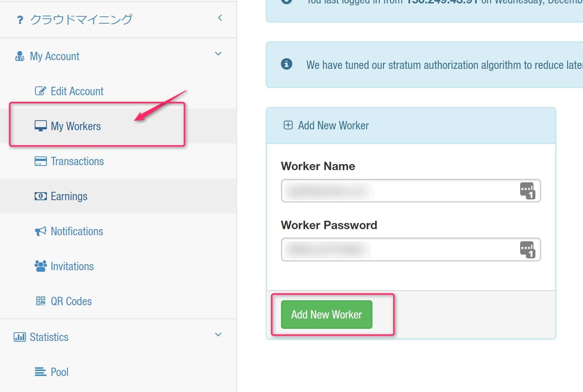Click password manager icon in Worker Name field

527,191
